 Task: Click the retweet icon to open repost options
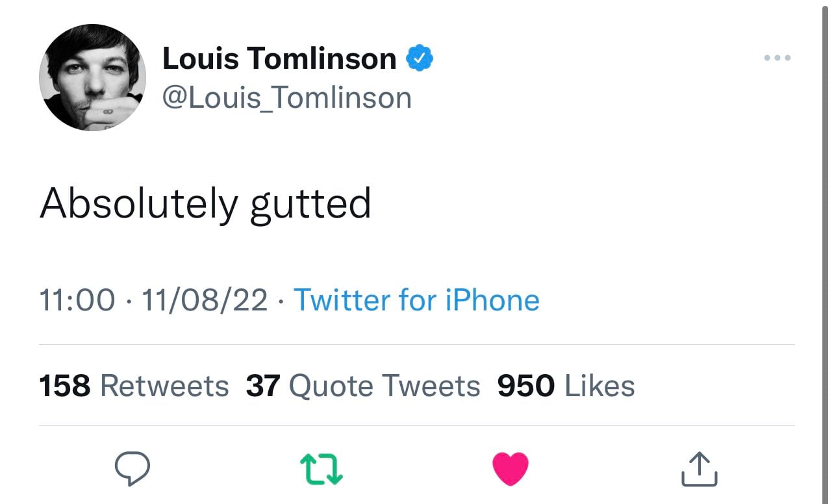(x=322, y=468)
